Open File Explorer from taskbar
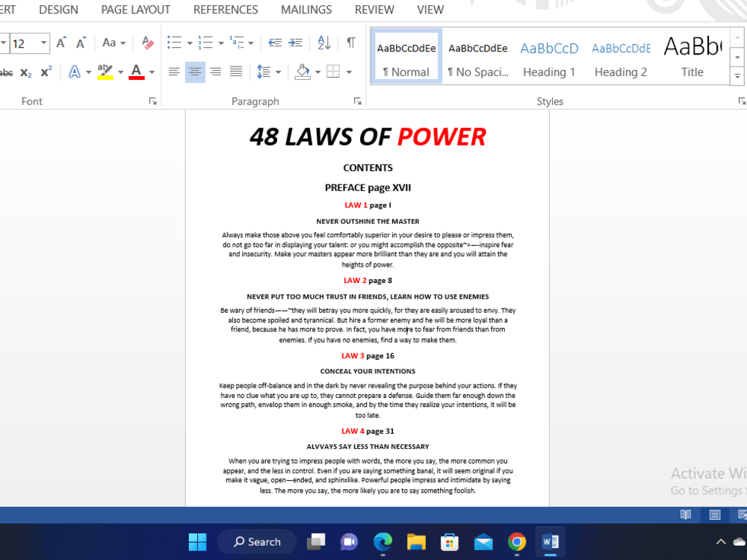Screen dimensions: 747x560 tap(416, 542)
